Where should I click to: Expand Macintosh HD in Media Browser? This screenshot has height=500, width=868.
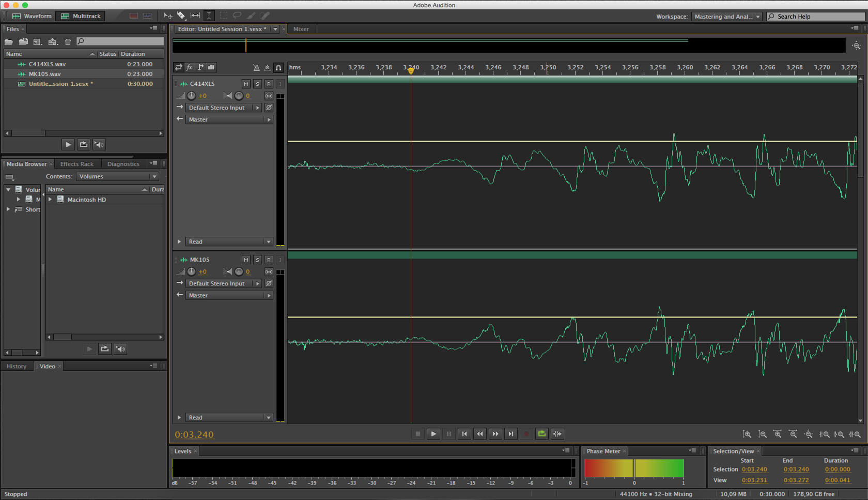[x=50, y=200]
